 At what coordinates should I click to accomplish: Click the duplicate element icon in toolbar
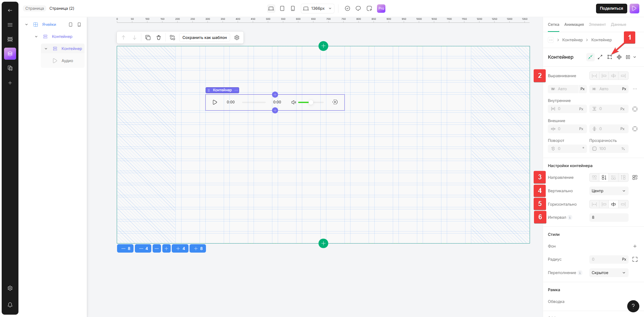tap(148, 38)
